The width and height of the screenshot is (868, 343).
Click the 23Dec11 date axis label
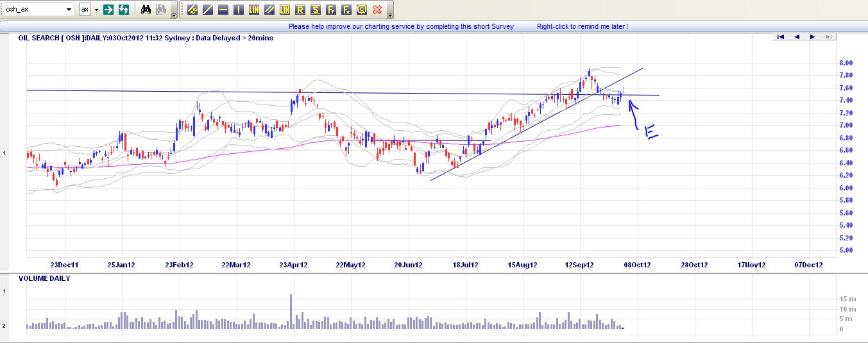[x=65, y=265]
